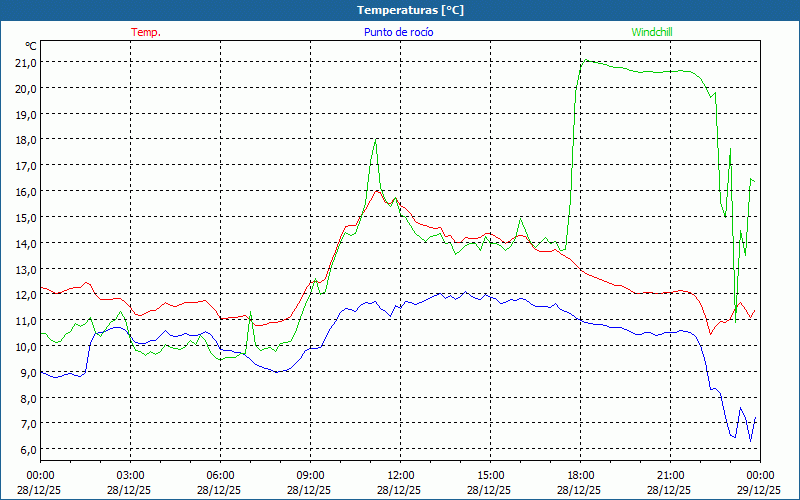The height and width of the screenshot is (500, 800).
Task: Select the 18:00 time axis marker
Action: 580,475
